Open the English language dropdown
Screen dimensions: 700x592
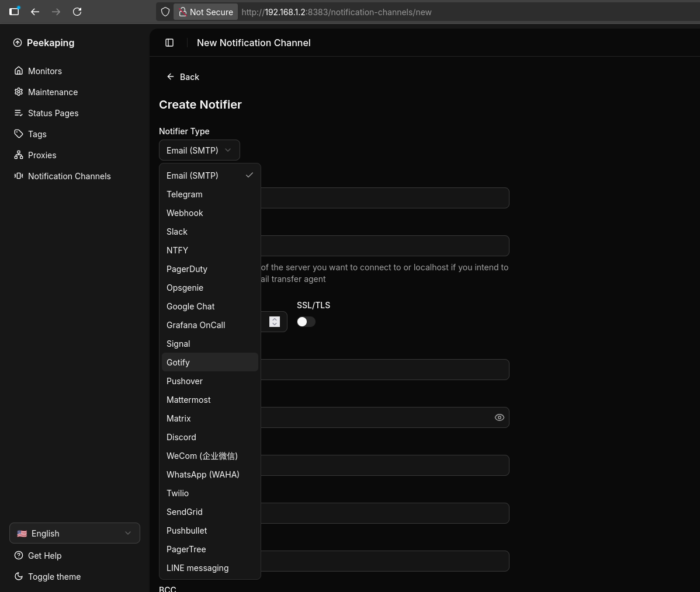click(75, 533)
